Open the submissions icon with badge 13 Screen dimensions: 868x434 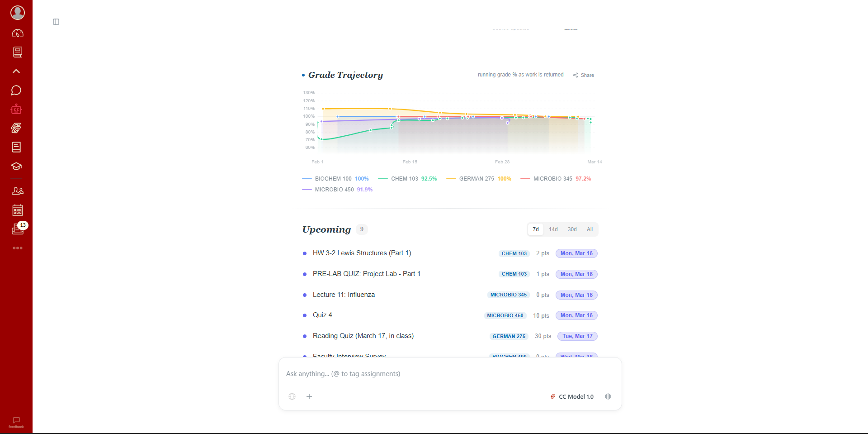tap(17, 229)
